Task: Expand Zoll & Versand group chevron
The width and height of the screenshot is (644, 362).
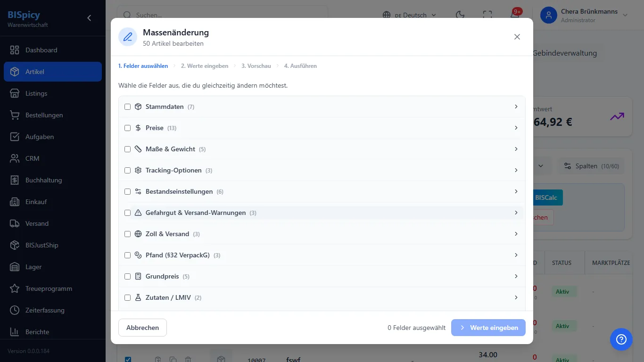Action: coord(516,234)
